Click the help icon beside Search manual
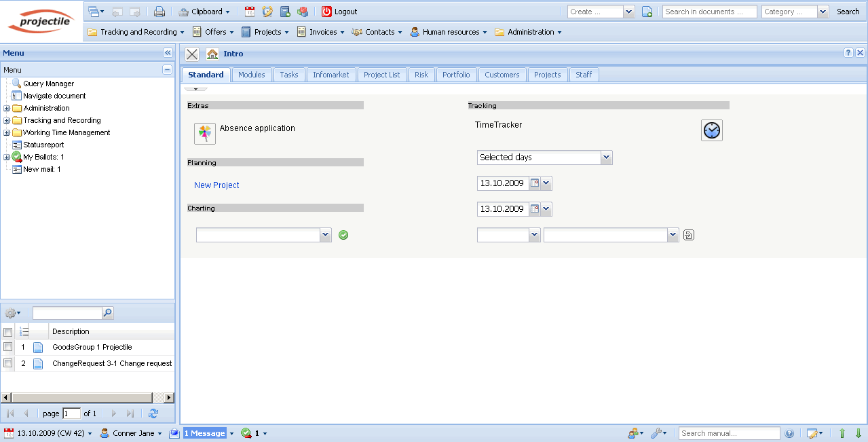 click(x=789, y=433)
